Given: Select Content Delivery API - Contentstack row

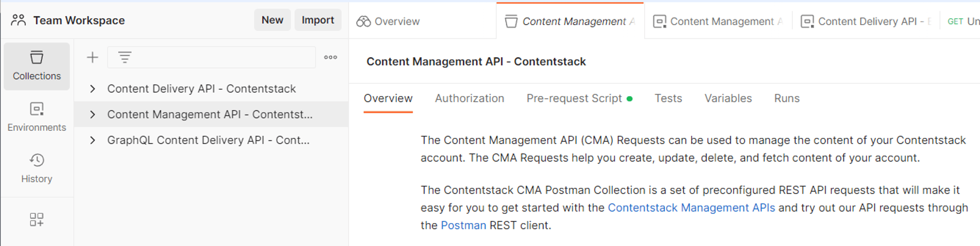Looking at the screenshot, I should point(211,89).
